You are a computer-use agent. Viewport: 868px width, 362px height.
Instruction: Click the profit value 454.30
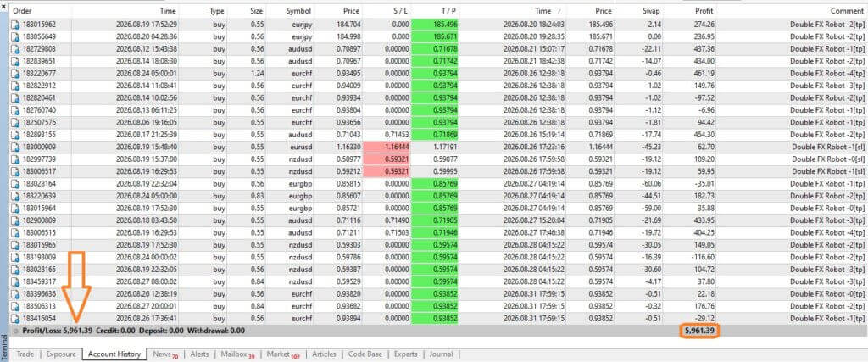coord(703,134)
